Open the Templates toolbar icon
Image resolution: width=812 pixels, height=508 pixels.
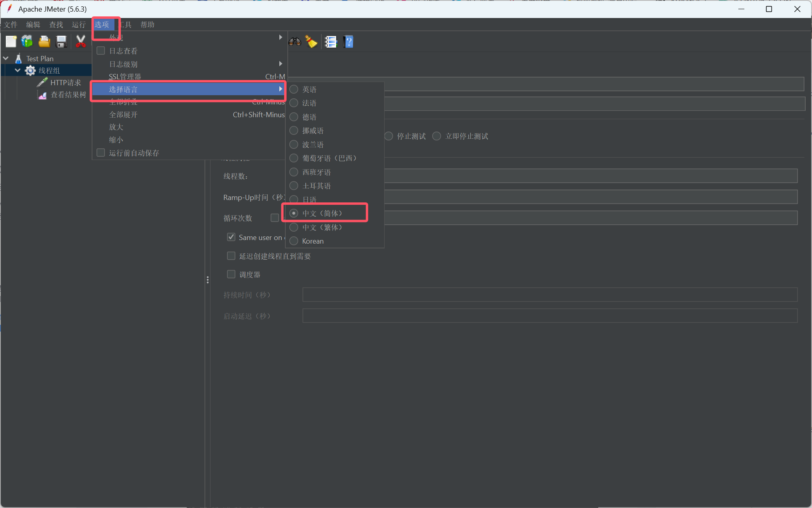pyautogui.click(x=27, y=41)
